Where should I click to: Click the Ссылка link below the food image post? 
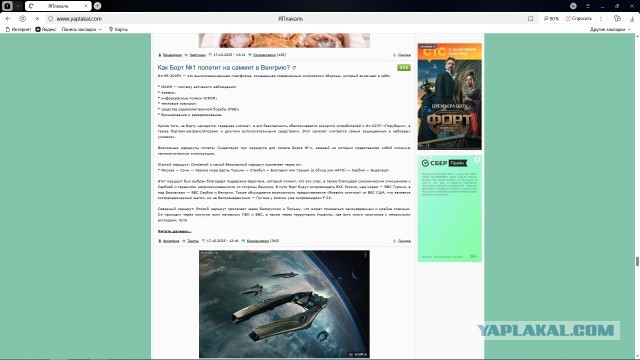coord(404,55)
